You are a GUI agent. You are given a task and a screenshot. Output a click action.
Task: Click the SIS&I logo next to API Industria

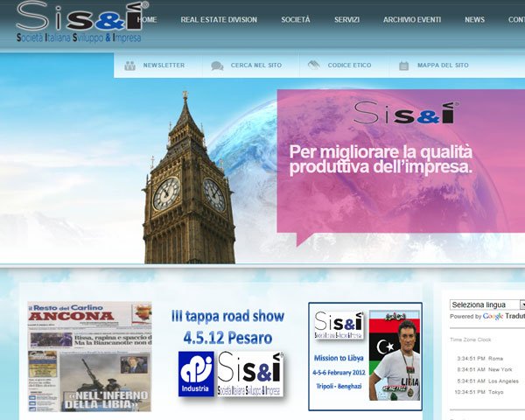[x=250, y=374]
